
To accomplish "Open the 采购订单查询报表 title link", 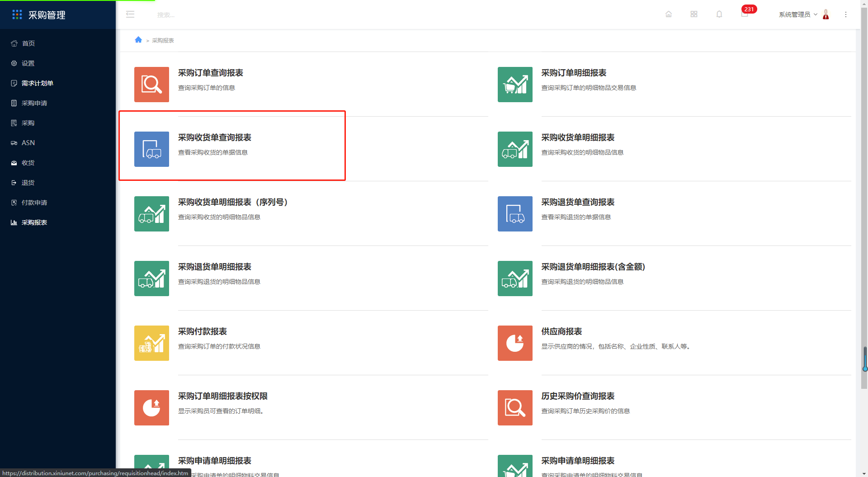I will click(210, 73).
